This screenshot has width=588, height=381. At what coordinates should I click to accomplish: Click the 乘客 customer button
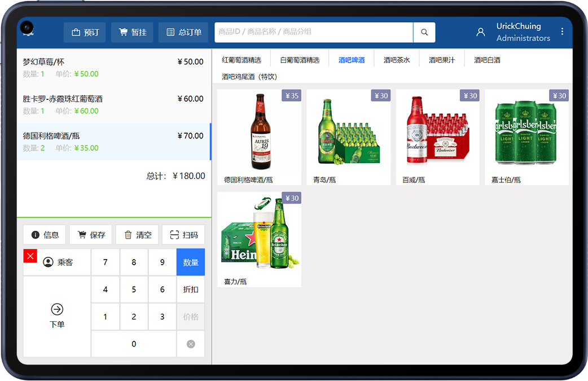58,262
